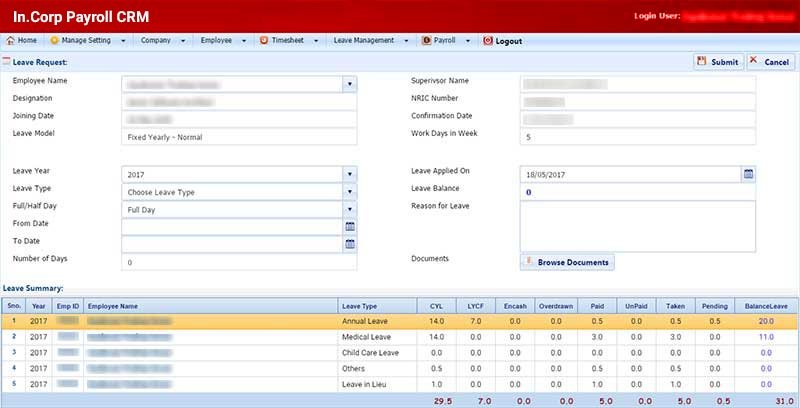Select the Child Care Leave row
Viewport: 800px width, 408px height.
(x=400, y=353)
